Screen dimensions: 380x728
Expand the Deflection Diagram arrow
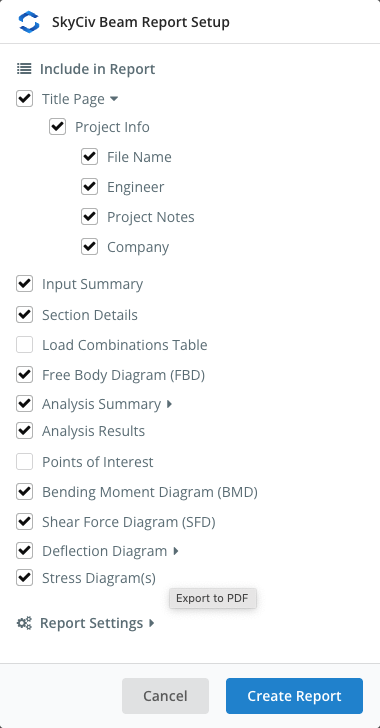(x=176, y=551)
